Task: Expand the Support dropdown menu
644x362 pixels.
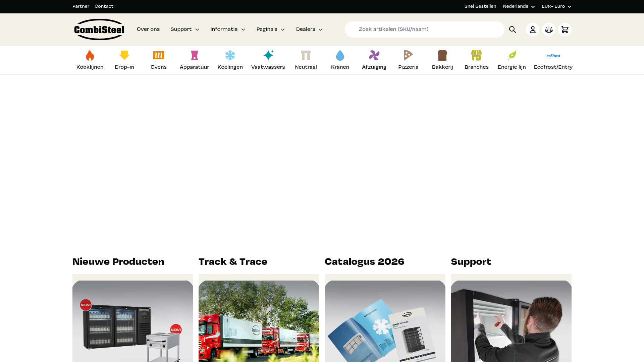Action: 185,29
